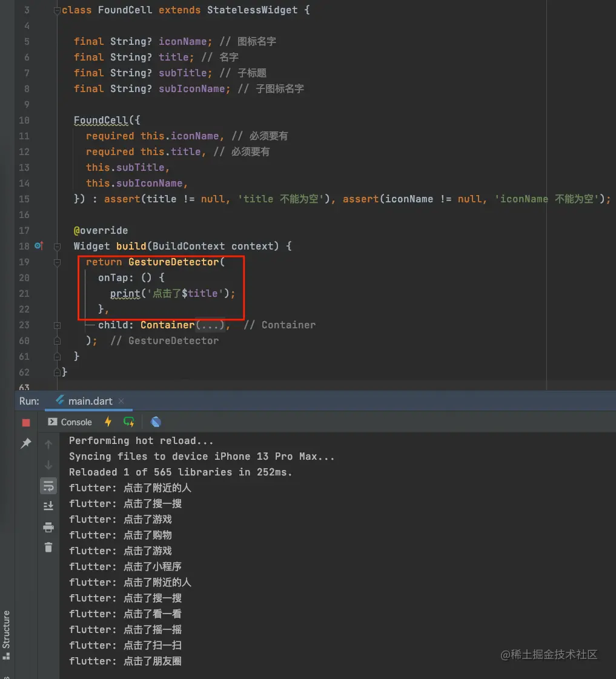
Task: Click line number 15 in gutter
Action: 24,199
